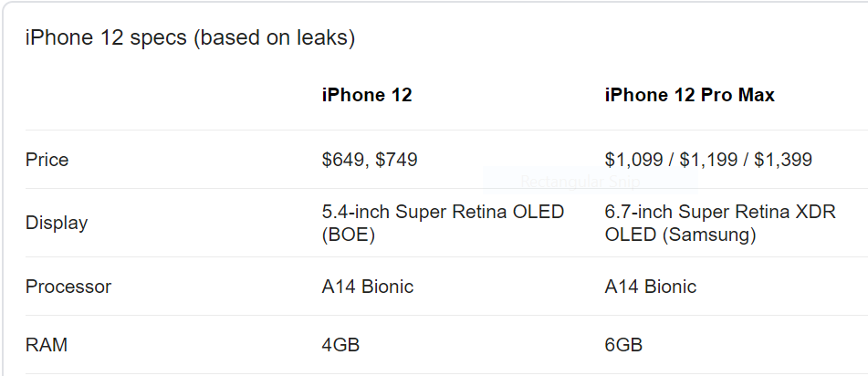The height and width of the screenshot is (376, 868).
Task: Select the iPhone 12 column header
Action: (x=367, y=95)
